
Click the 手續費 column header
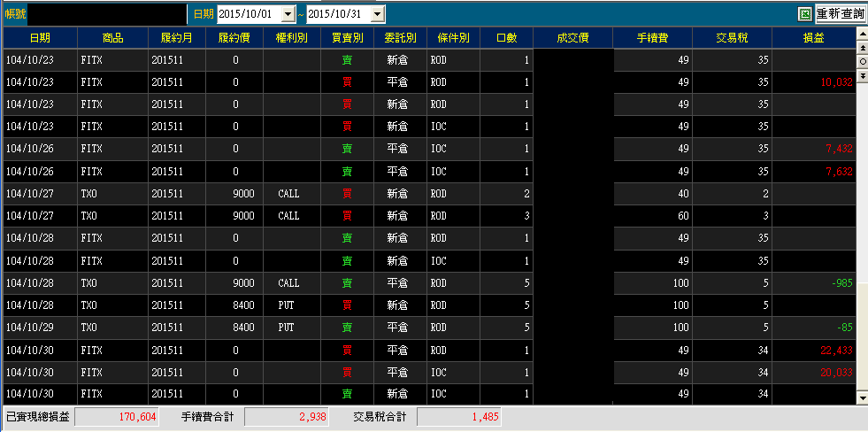[653, 38]
